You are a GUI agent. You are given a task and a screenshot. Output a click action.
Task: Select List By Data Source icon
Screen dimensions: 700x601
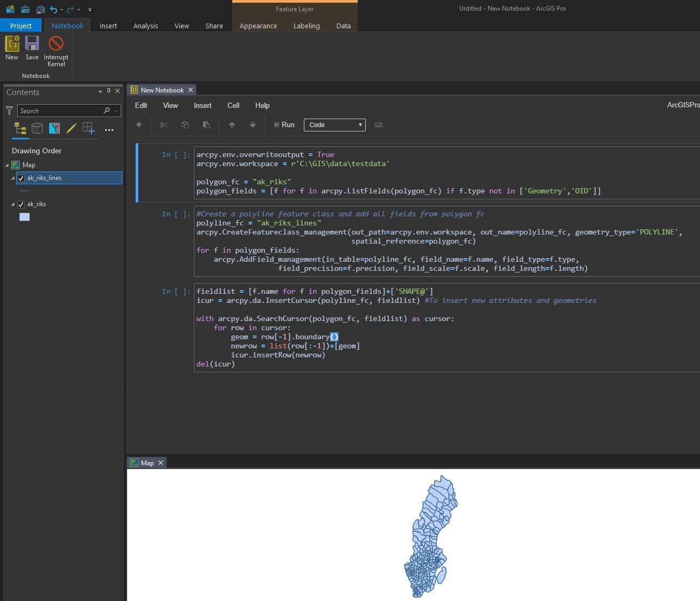pos(37,128)
